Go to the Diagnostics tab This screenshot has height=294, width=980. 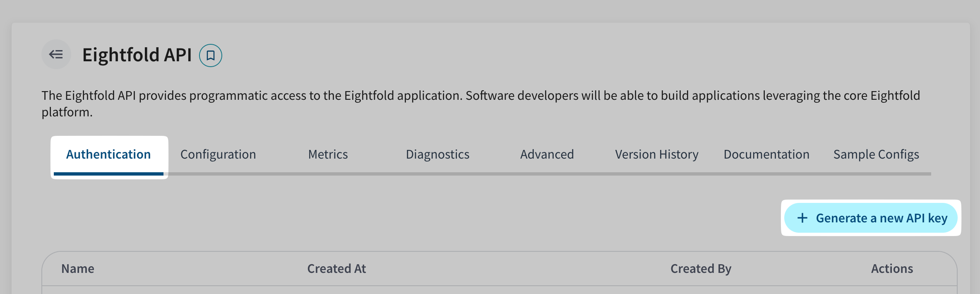coord(437,154)
